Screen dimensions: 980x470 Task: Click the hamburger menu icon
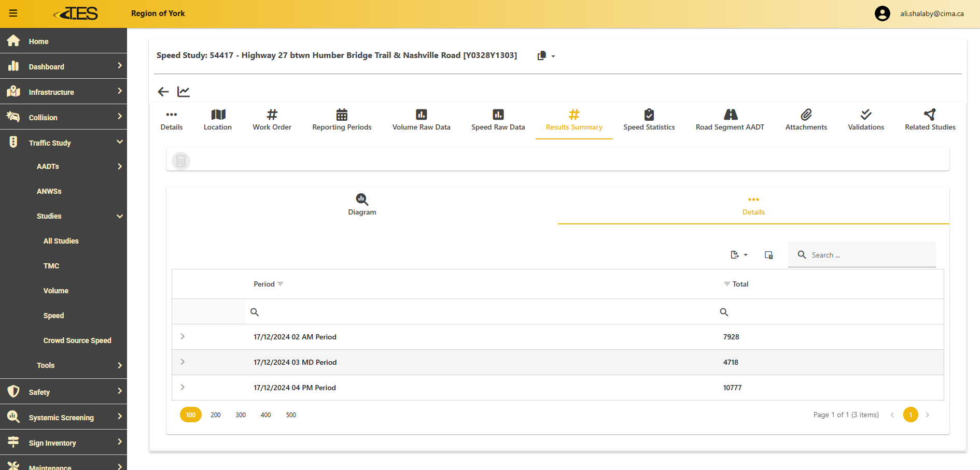[x=13, y=13]
